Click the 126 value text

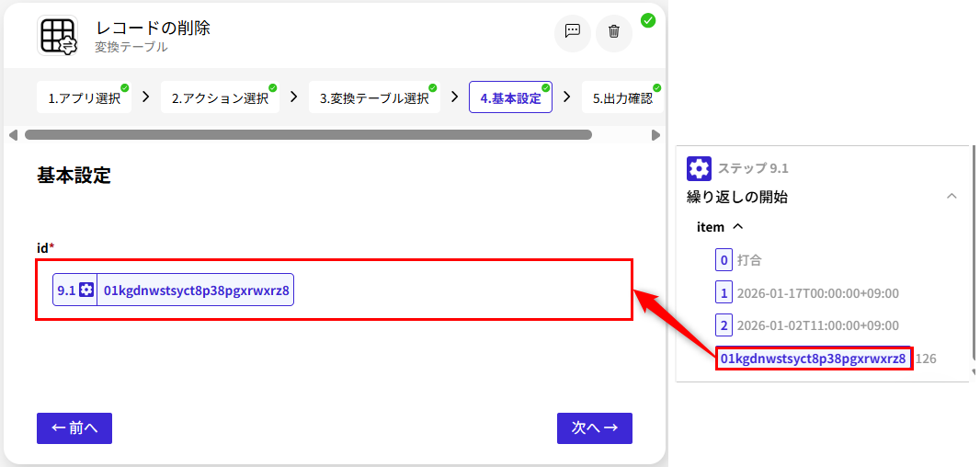click(927, 359)
